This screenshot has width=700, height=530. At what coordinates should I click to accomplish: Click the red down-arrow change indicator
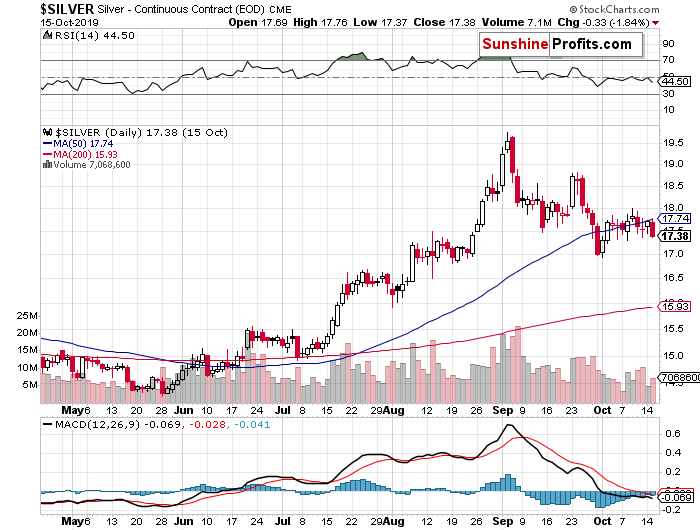655,23
